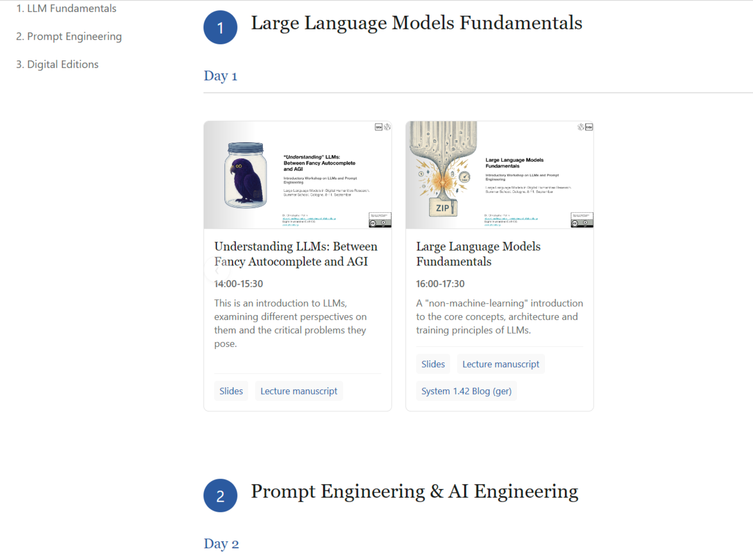Open Slides for Understanding LLMs card
The image size is (753, 560).
[x=231, y=391]
